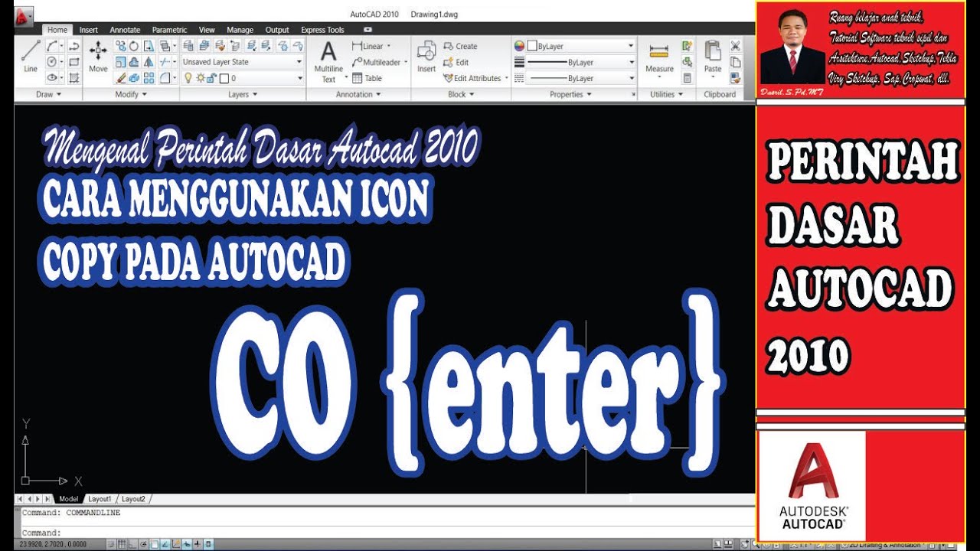Image resolution: width=980 pixels, height=551 pixels.
Task: Select the Rectangle tool
Action: click(x=74, y=62)
